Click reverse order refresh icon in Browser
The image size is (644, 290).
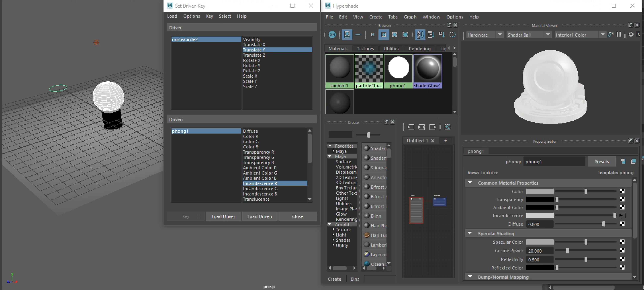(453, 35)
